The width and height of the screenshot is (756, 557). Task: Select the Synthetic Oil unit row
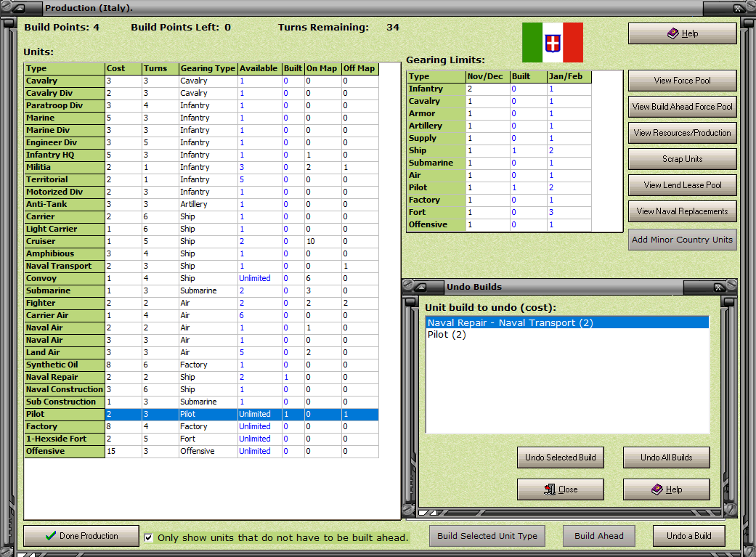[202, 365]
